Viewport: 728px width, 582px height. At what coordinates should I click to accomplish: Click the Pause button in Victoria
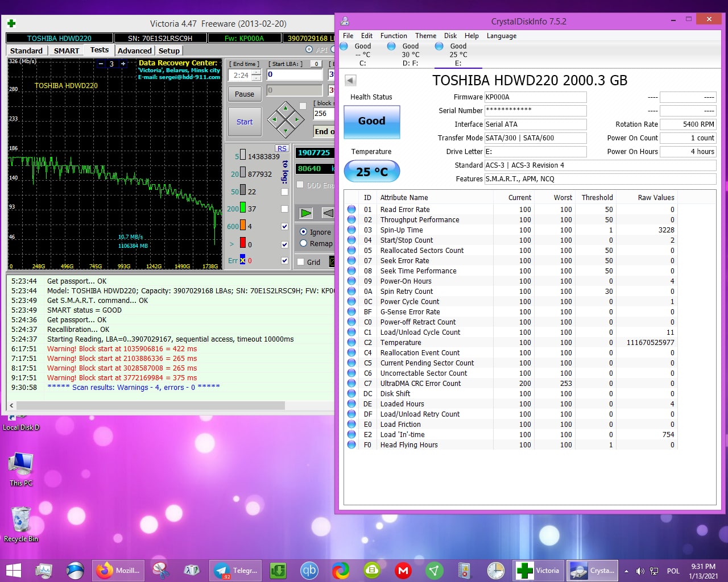pos(245,94)
